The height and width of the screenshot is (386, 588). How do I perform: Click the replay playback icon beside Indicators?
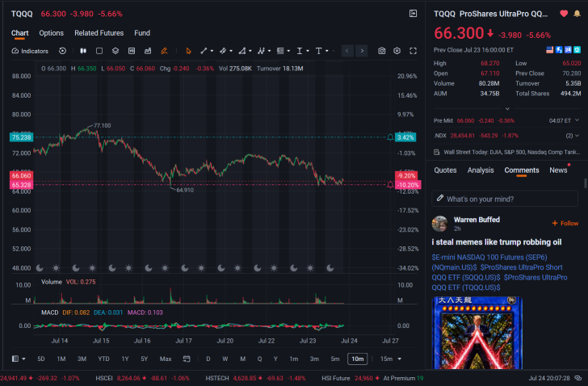click(x=63, y=51)
